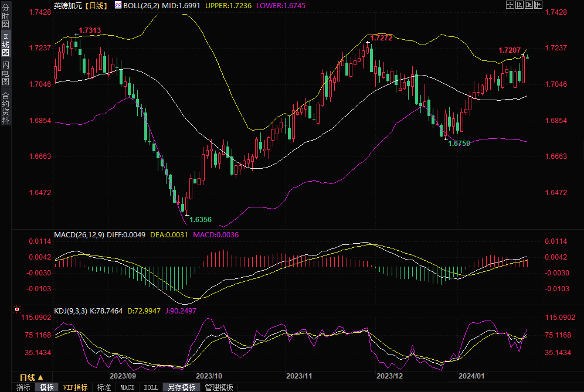Open the 闪电图 tick chart view
The width and height of the screenshot is (584, 392).
pyautogui.click(x=5, y=76)
